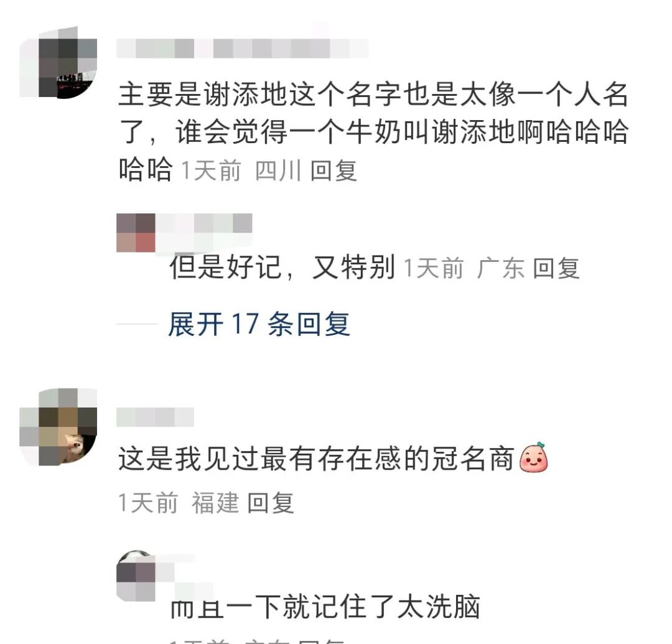Tap avatar of the 太洗脑 reply author
672x644 pixels.
point(136,576)
